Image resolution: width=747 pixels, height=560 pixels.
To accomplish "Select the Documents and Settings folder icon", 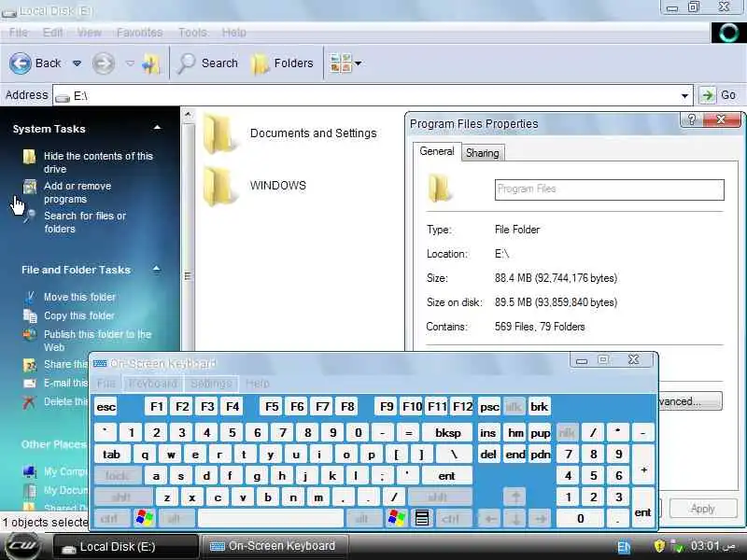I will click(219, 133).
